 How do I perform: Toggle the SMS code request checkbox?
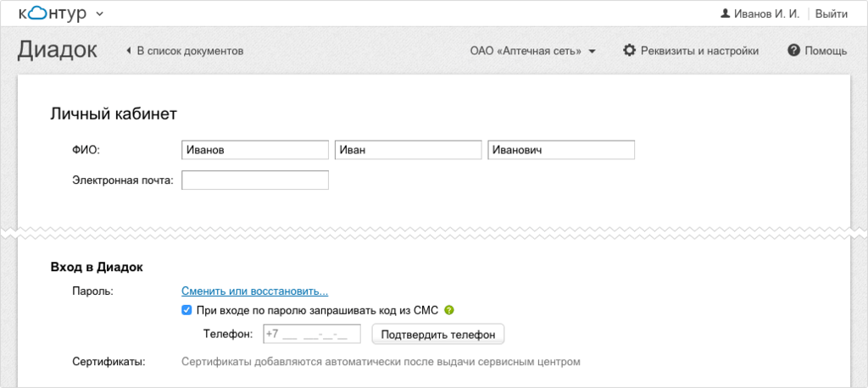pos(187,310)
